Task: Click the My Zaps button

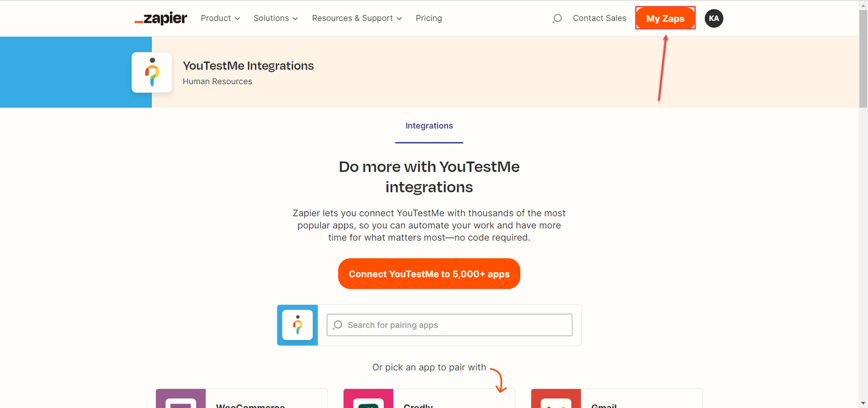Action: pyautogui.click(x=665, y=18)
